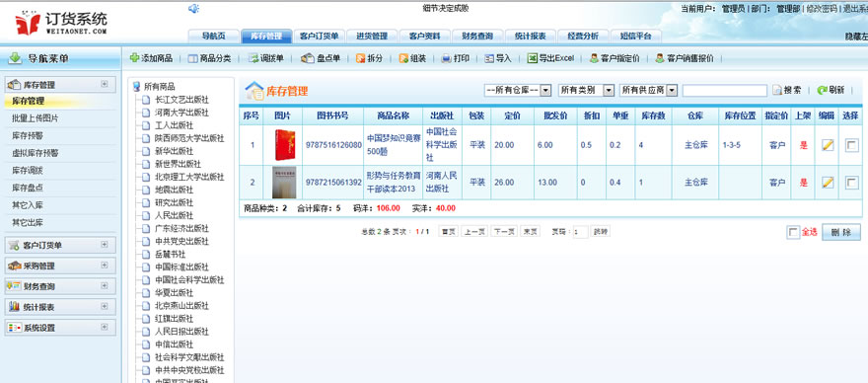Toggle the 全选 checkbox
The image size is (868, 383).
tap(793, 232)
